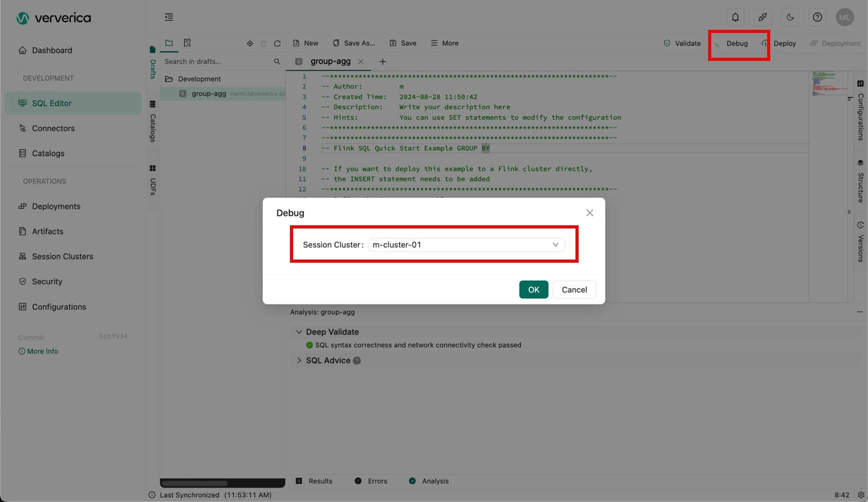Open the notifications bell
Screen dimensions: 868x502
click(x=735, y=17)
